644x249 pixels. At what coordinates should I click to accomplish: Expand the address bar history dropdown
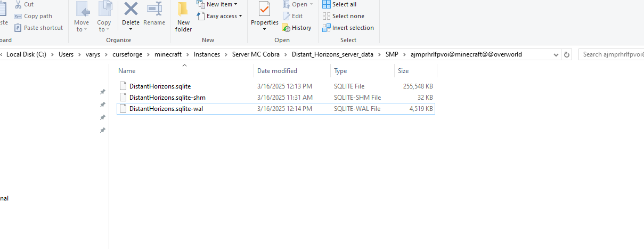click(x=556, y=54)
